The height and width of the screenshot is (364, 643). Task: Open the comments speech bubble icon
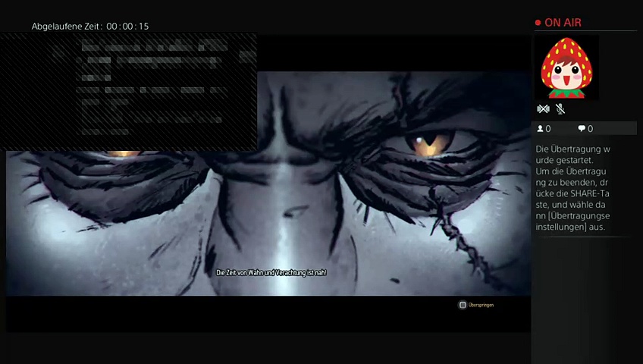pyautogui.click(x=582, y=129)
